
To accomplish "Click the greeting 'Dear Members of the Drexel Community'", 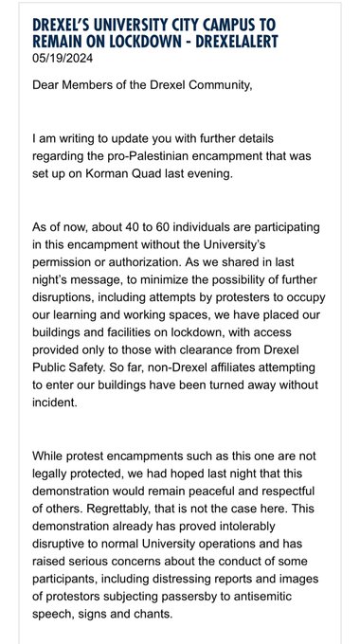I will (142, 85).
